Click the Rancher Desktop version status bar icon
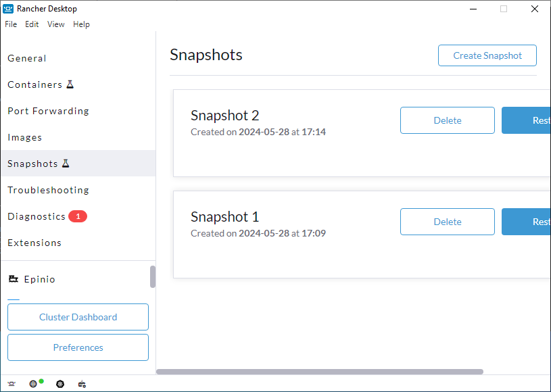This screenshot has height=392, width=551. pos(11,384)
